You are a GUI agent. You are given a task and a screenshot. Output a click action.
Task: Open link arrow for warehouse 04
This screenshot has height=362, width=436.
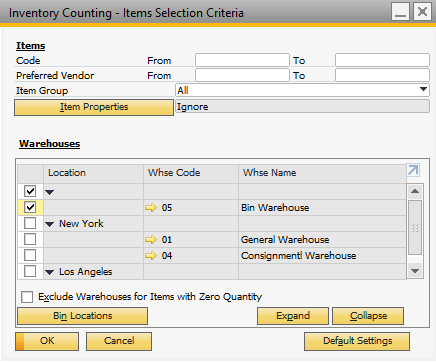(x=151, y=256)
